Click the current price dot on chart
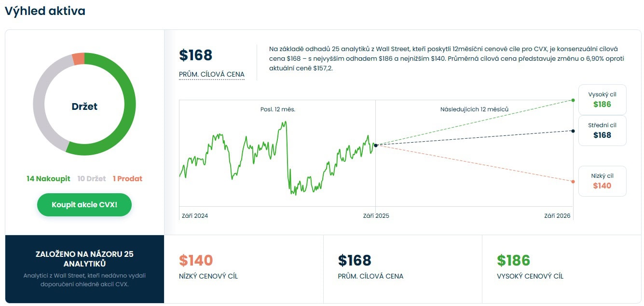644x306 pixels. click(x=376, y=145)
